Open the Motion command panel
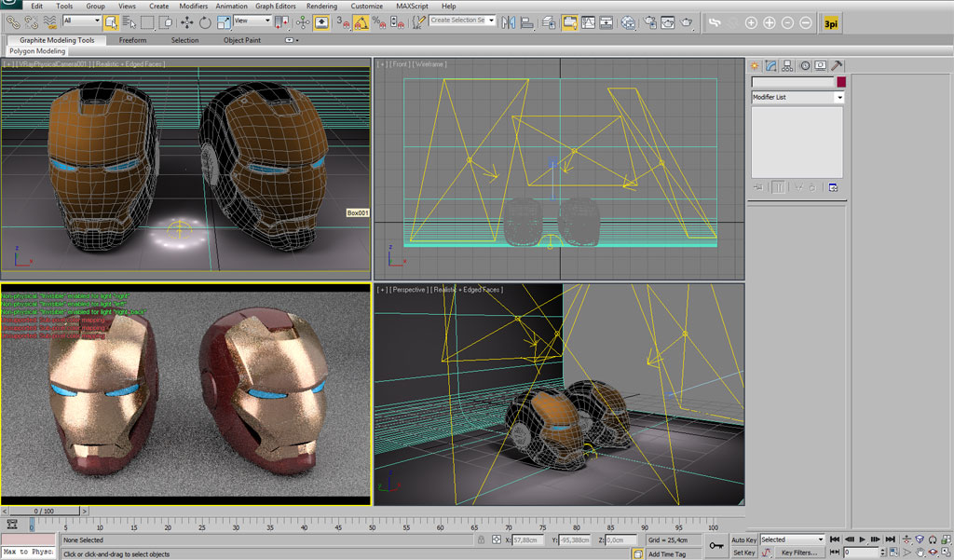The image size is (954, 560). [x=804, y=65]
